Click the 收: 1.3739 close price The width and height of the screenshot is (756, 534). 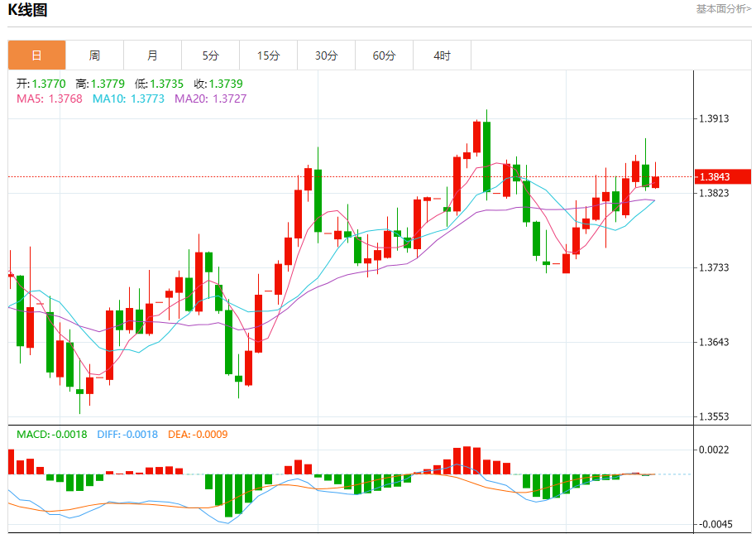218,84
